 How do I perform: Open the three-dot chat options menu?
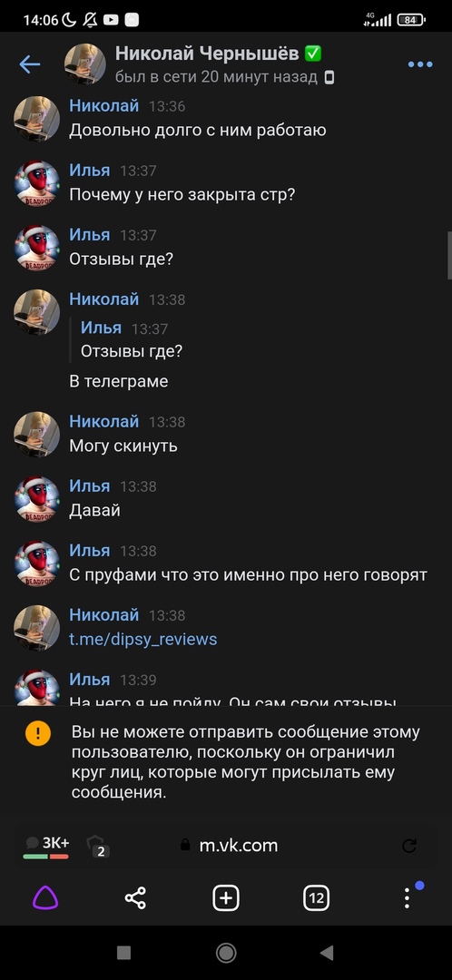(420, 64)
